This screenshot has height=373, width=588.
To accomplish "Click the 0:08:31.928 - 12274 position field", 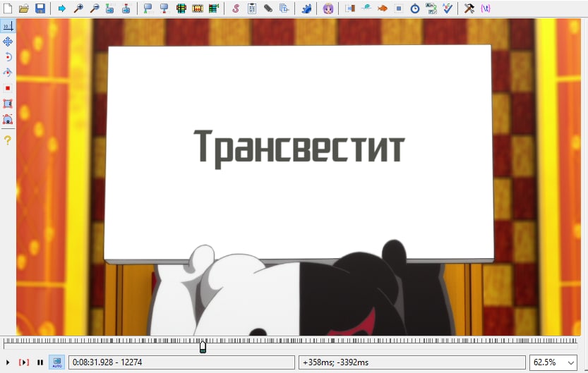I will click(x=181, y=362).
